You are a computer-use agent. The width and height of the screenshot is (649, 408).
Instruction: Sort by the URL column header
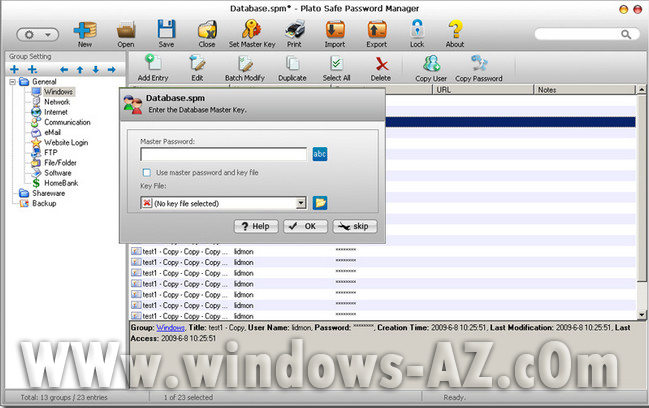(x=483, y=89)
